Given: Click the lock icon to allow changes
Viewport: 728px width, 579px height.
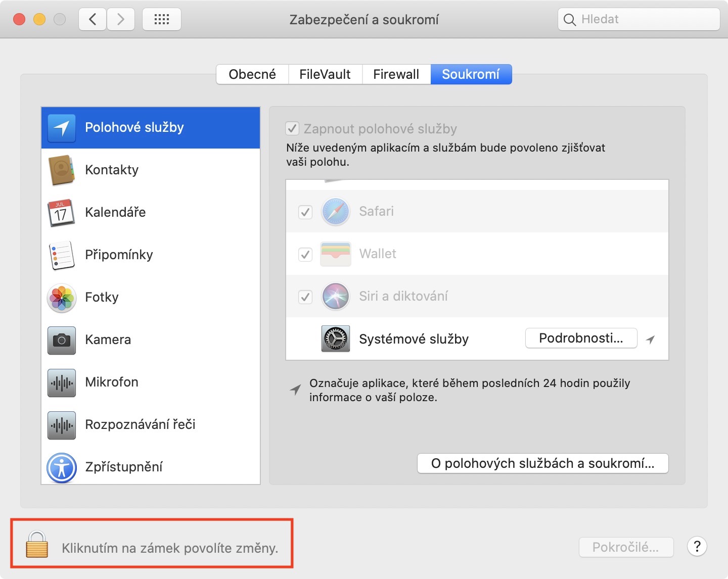Looking at the screenshot, I should tap(37, 545).
